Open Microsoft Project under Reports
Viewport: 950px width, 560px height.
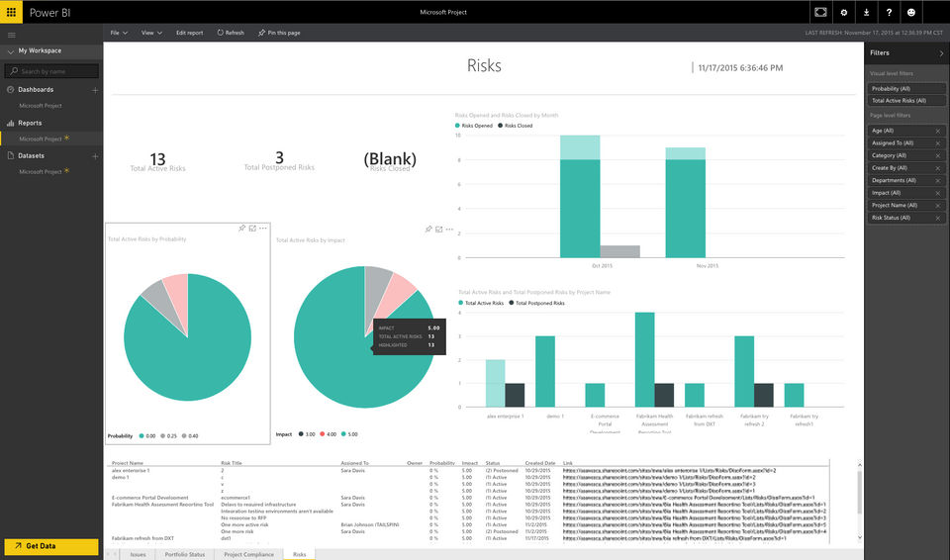point(41,139)
